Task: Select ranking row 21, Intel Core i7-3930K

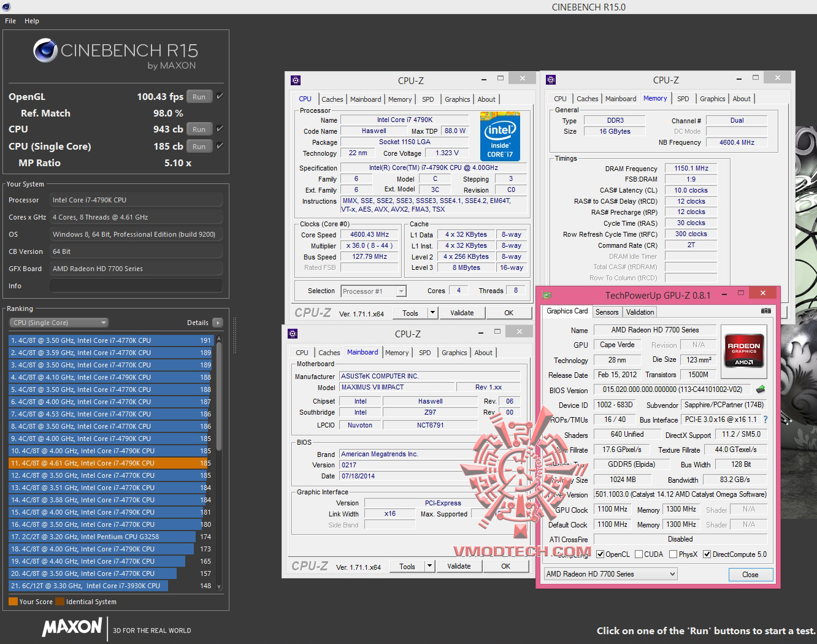Action: [110, 586]
